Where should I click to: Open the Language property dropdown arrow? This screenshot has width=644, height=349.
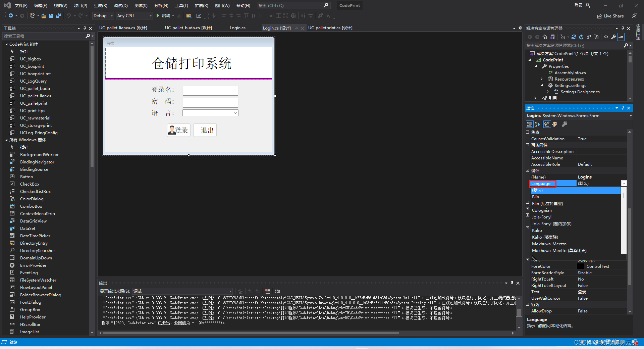pos(624,184)
